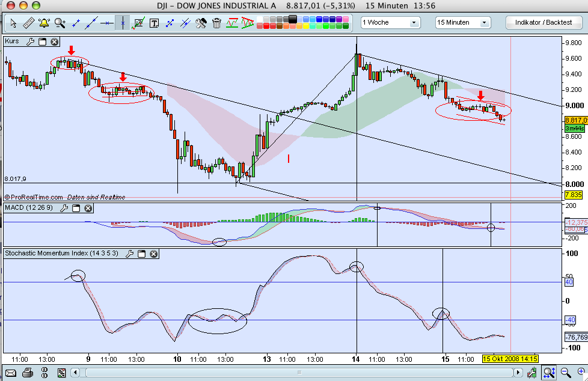
Task: Open Stochastic Momentum Index wrench settings
Action: coord(130,254)
